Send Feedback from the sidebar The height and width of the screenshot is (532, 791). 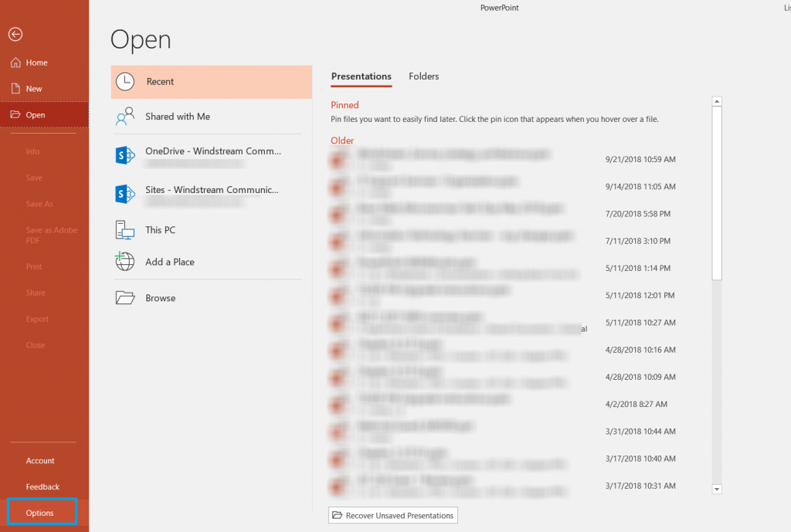tap(42, 486)
